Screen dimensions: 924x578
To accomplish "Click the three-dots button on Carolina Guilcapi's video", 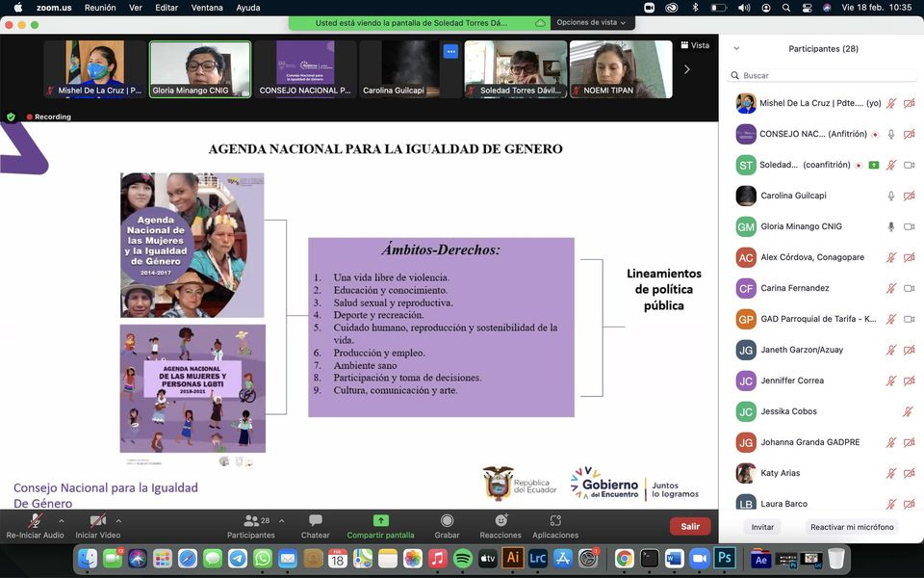I will click(449, 51).
